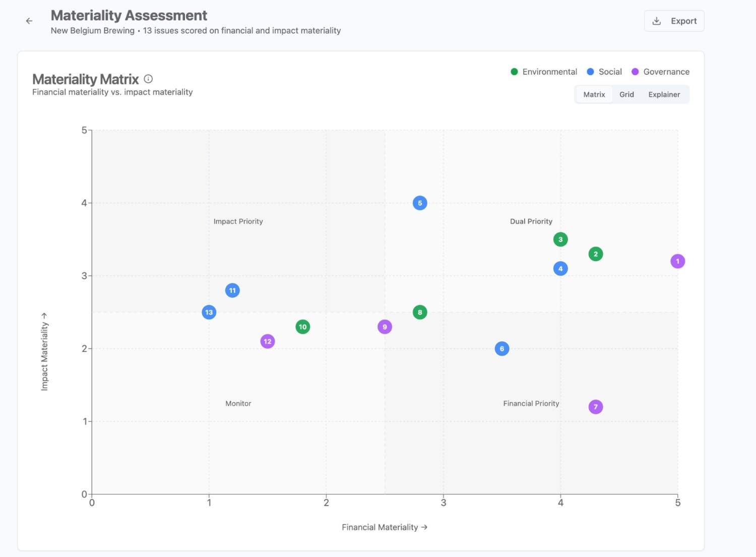Toggle the Governance legend item

coord(660,72)
